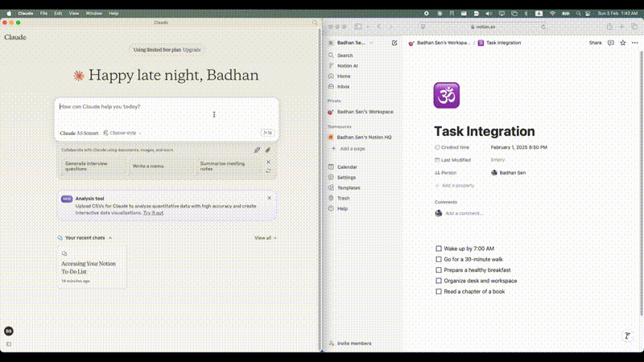Open Trash in the Notion sidebar
The image size is (644, 362).
[x=343, y=198]
